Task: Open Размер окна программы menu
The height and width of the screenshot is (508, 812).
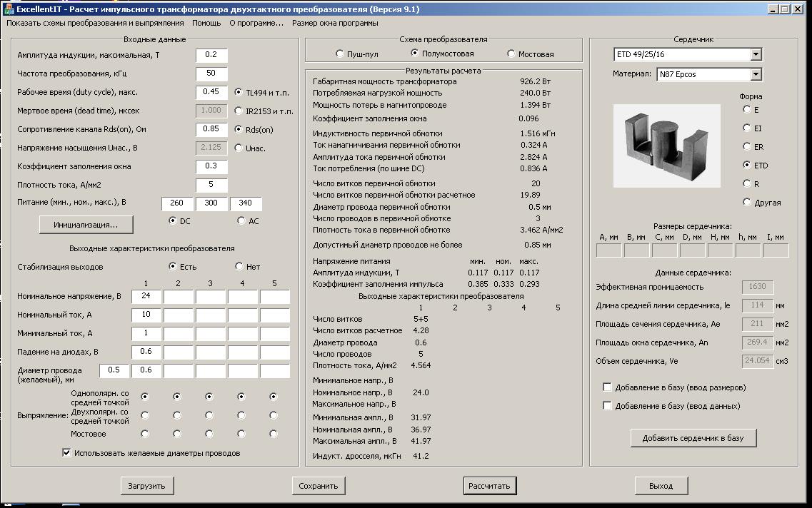Action: [x=335, y=23]
